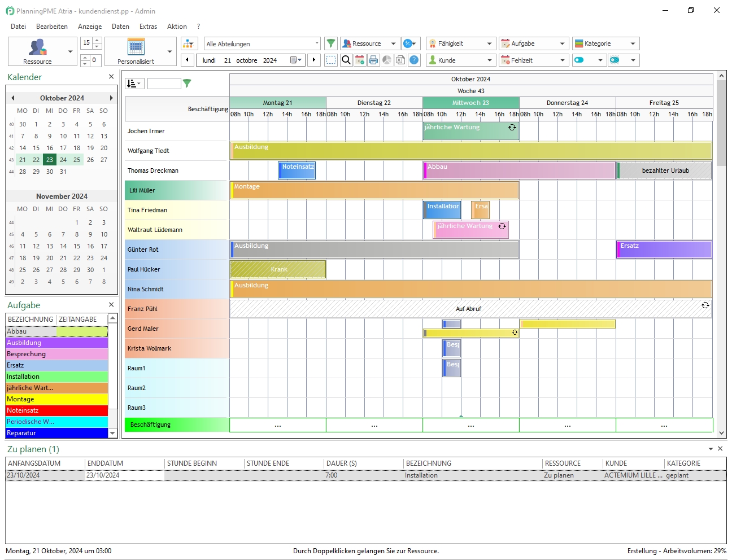Select October 25 in the calendar

coord(77,160)
